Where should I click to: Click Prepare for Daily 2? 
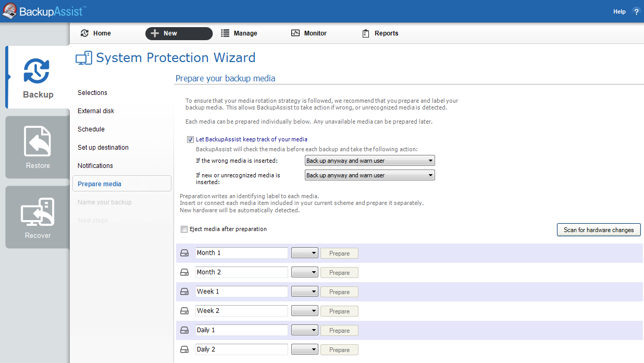339,350
